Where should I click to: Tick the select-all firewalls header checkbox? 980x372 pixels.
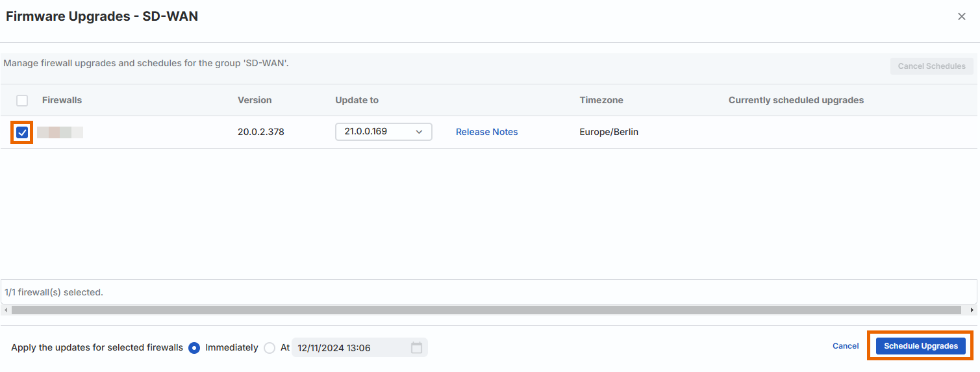22,101
